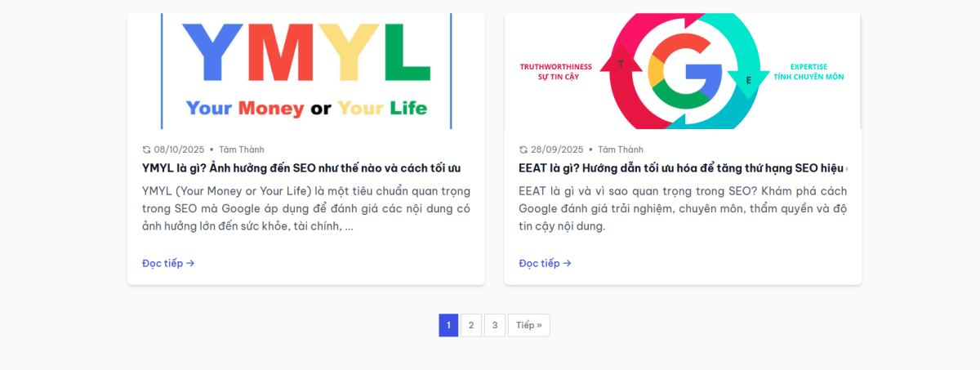Go to page 2 of the post list
Viewport: 980px width, 370px height.
[x=470, y=325]
